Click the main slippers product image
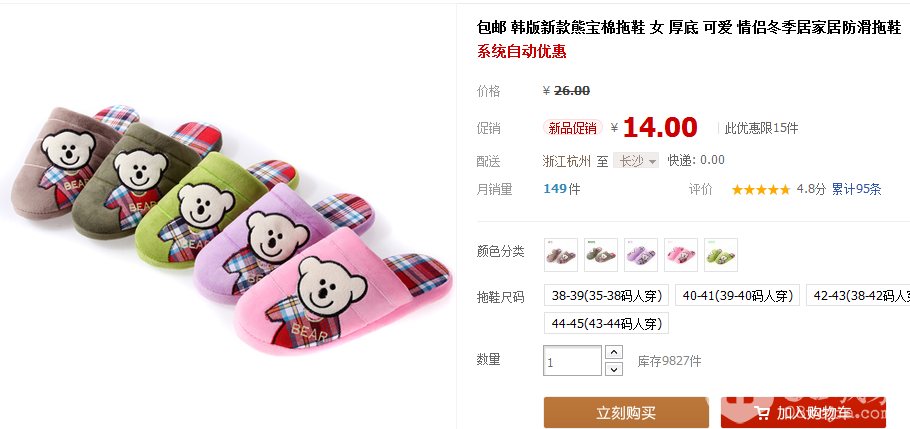Screen dimensions: 910x429 click(x=232, y=229)
